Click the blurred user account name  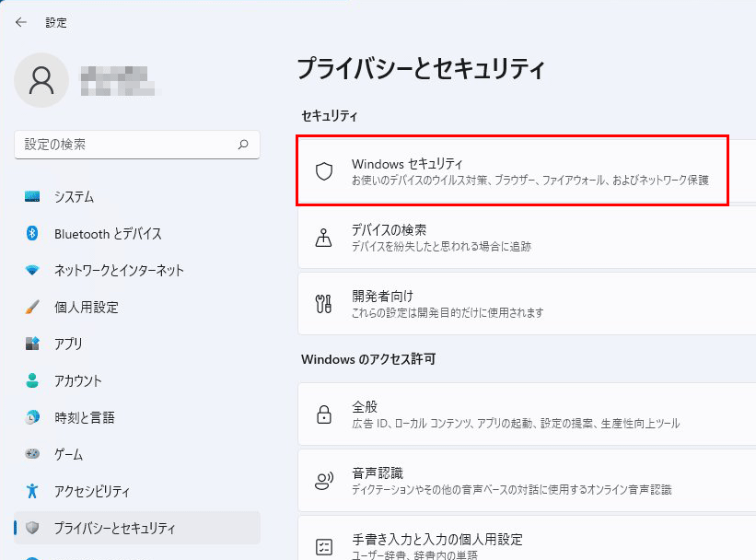pos(118,81)
